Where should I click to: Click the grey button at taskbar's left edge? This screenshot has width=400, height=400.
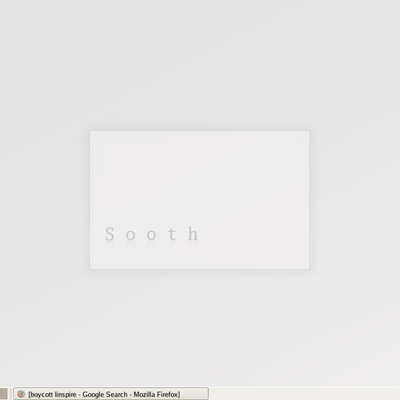click(x=4, y=394)
